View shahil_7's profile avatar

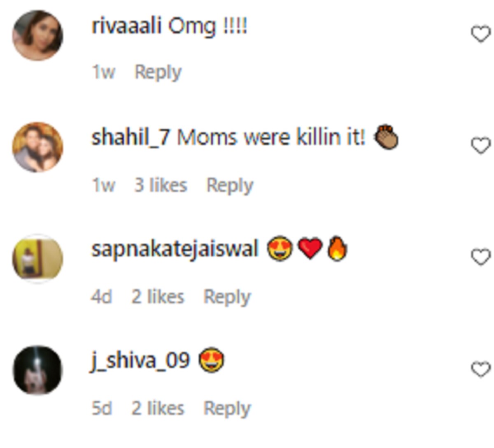click(38, 147)
